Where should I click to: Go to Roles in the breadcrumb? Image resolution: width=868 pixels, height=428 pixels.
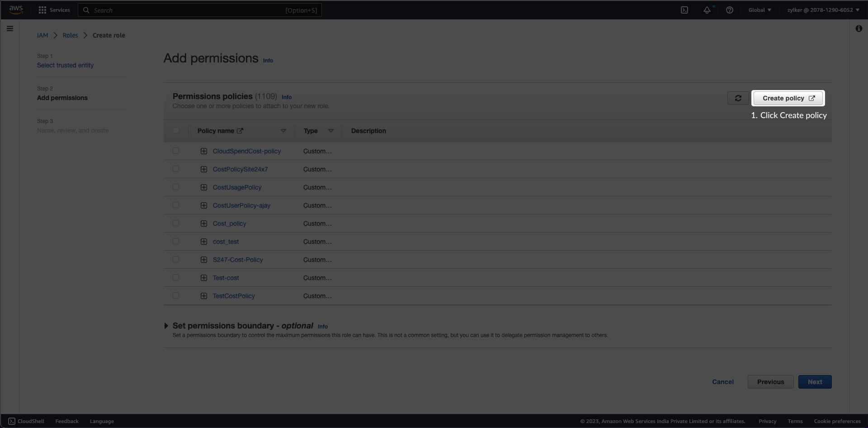coord(70,35)
